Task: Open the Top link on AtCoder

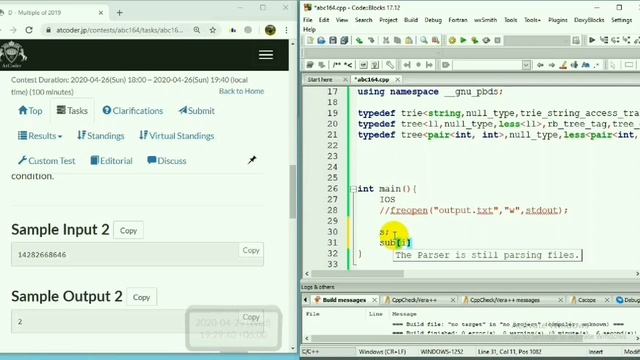Action: pyautogui.click(x=30, y=111)
